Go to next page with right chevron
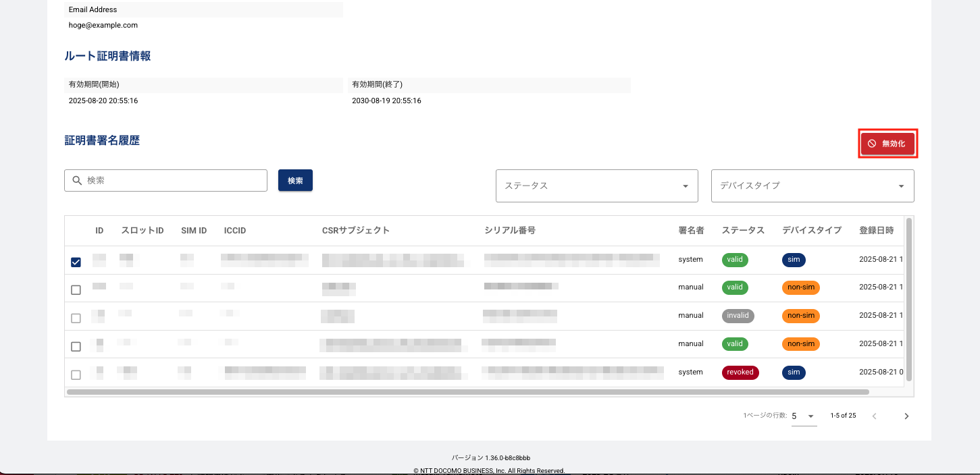Image resolution: width=980 pixels, height=475 pixels. click(906, 416)
